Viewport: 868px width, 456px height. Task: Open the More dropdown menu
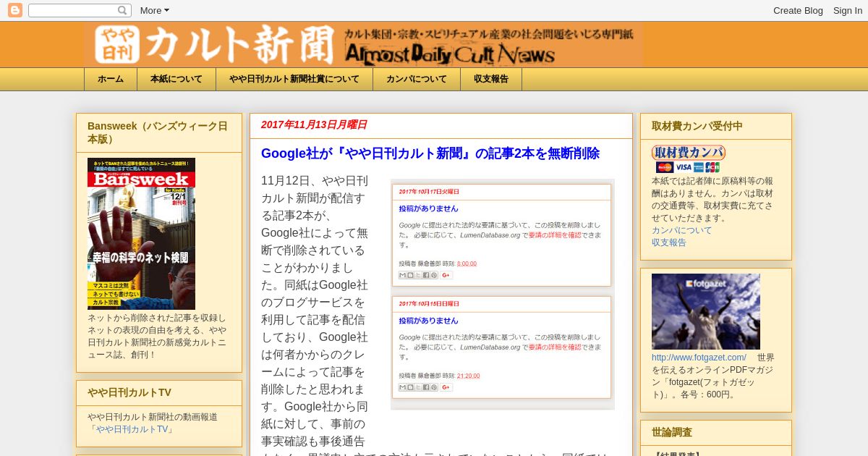154,10
